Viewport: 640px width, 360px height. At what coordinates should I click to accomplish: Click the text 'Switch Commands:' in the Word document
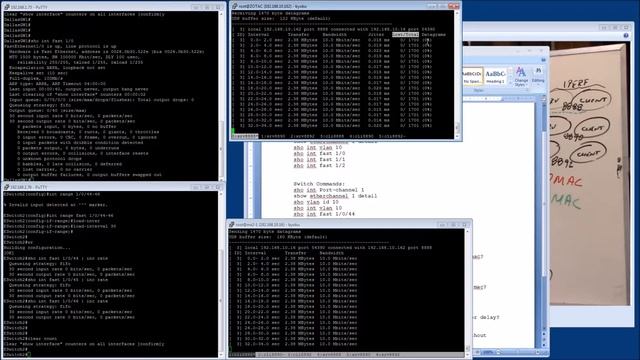pyautogui.click(x=319, y=184)
